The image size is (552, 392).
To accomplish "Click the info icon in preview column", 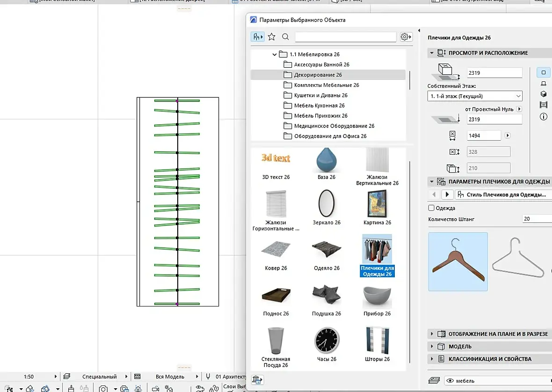I will tap(544, 117).
